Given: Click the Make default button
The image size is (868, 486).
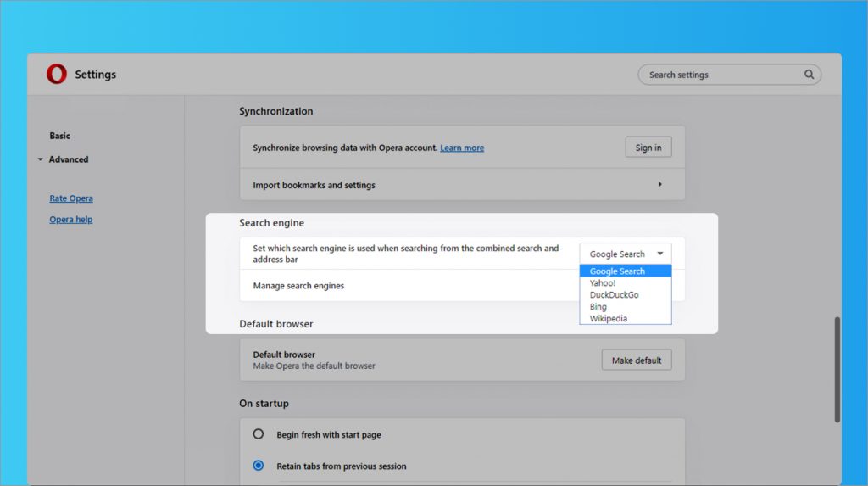Looking at the screenshot, I should coord(636,360).
